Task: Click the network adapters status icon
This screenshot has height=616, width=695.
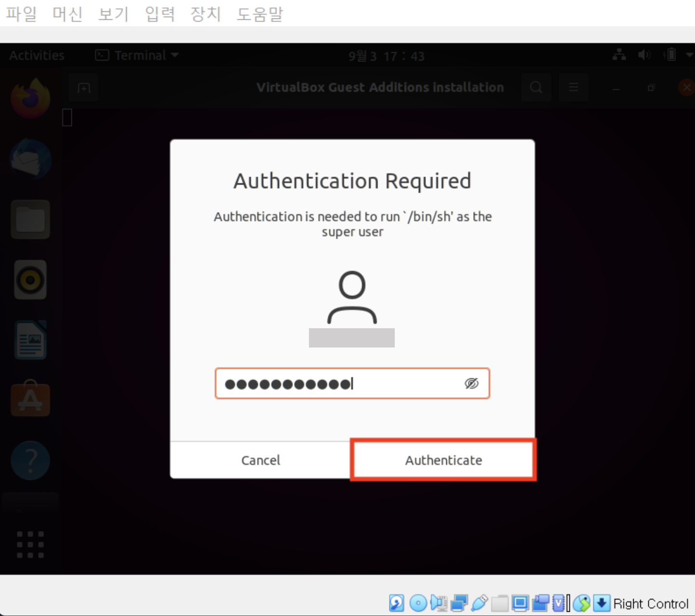Action: point(459,603)
